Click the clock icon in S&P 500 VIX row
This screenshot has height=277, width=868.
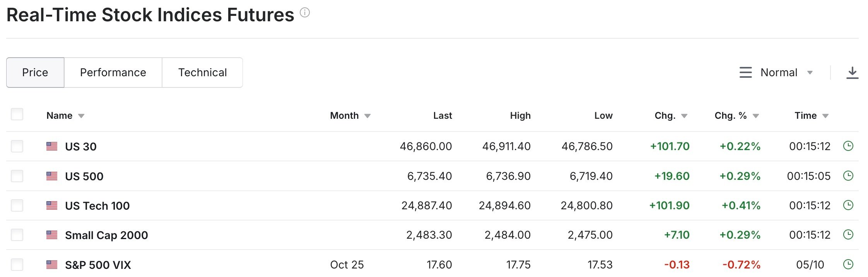pyautogui.click(x=848, y=265)
